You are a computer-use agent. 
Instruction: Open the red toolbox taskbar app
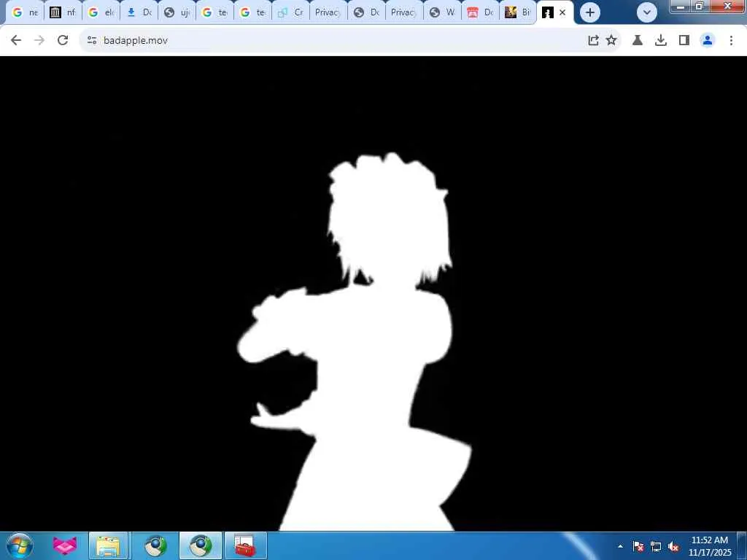245,545
